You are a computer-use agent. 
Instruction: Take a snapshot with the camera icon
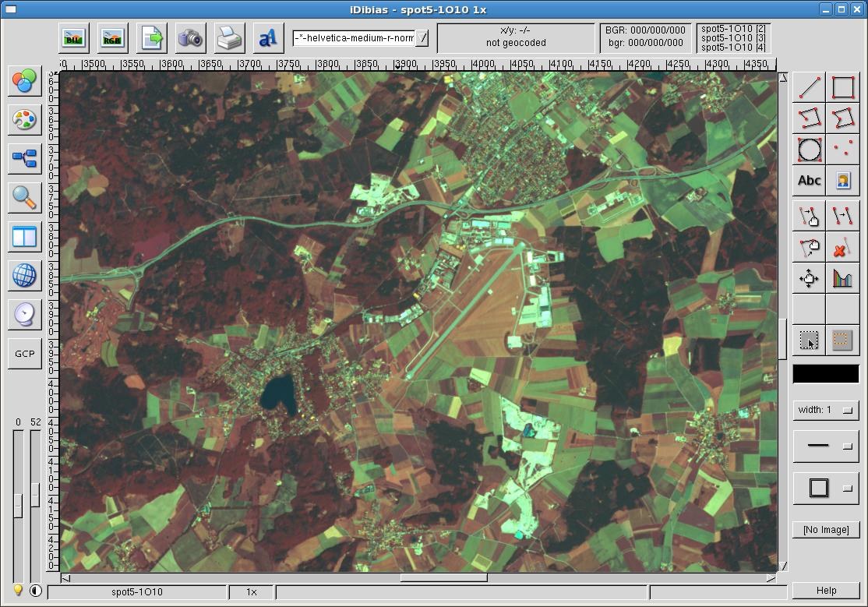(189, 38)
